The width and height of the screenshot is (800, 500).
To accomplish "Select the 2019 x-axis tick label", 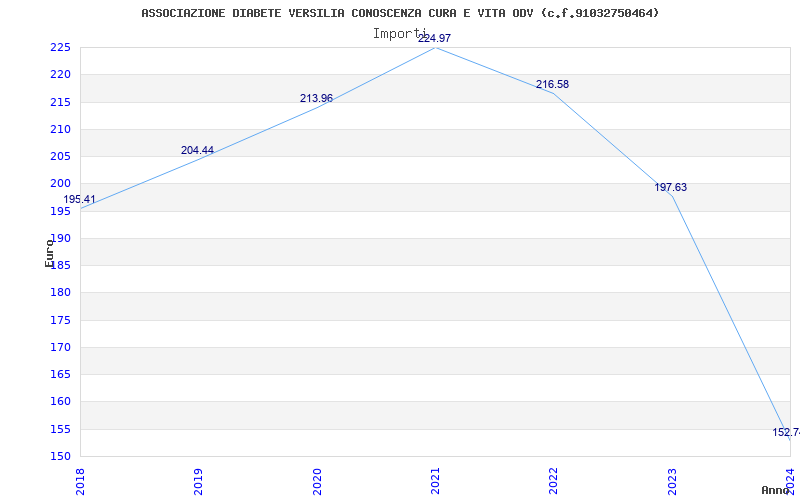I will pos(198,482).
